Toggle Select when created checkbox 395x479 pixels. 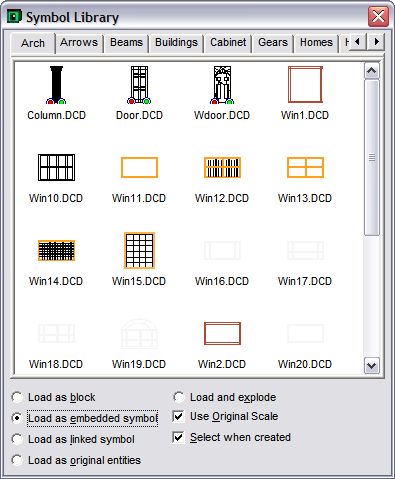[179, 437]
